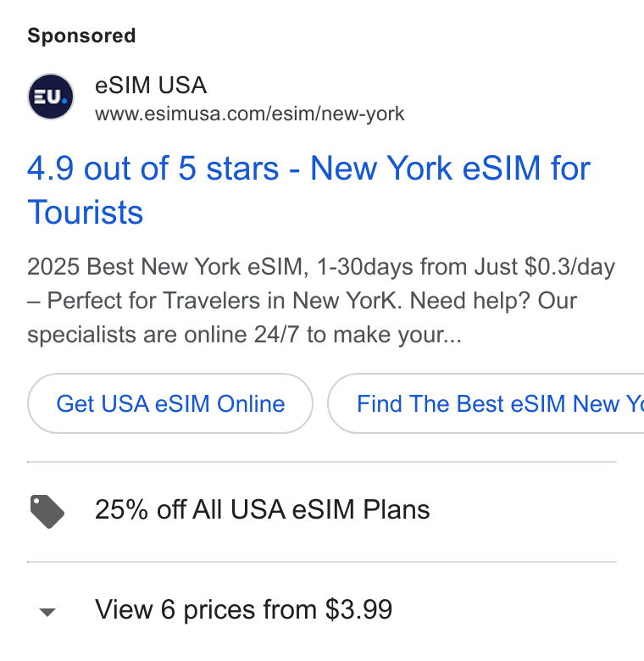The width and height of the screenshot is (644, 661).
Task: Click the Sponsored label
Action: click(81, 36)
